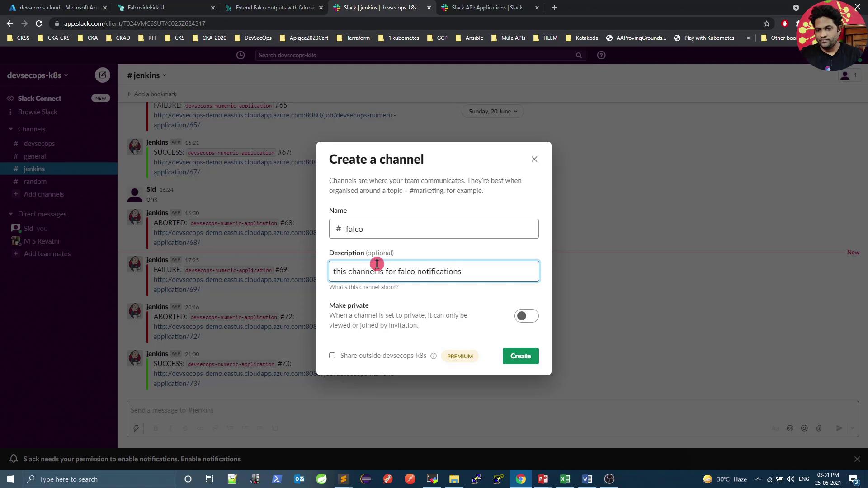
Task: Open Chrome from the Windows taskbar
Action: [521, 479]
